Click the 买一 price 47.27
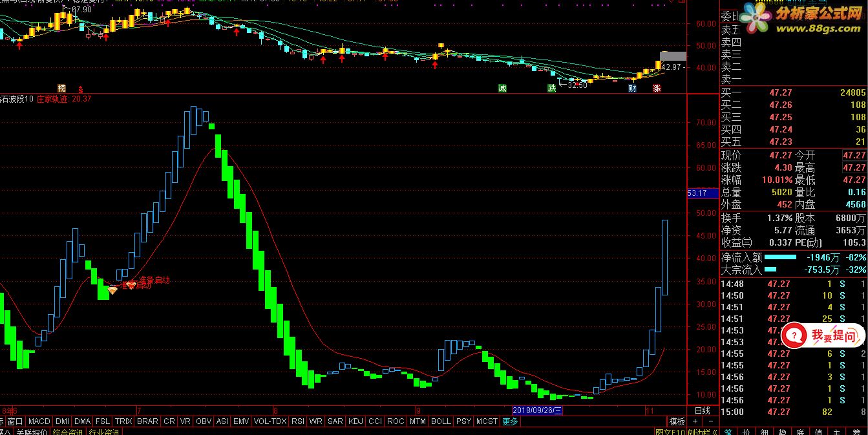Image resolution: width=868 pixels, height=435 pixels. coord(781,93)
